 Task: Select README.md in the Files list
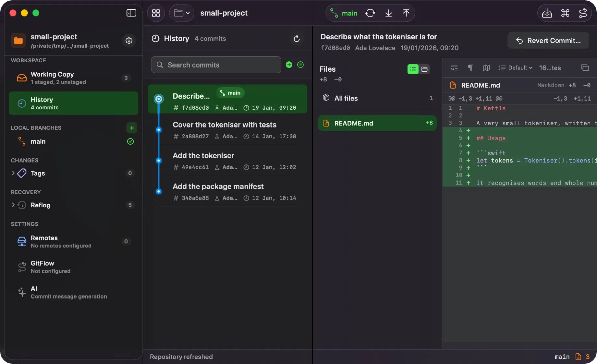point(377,123)
